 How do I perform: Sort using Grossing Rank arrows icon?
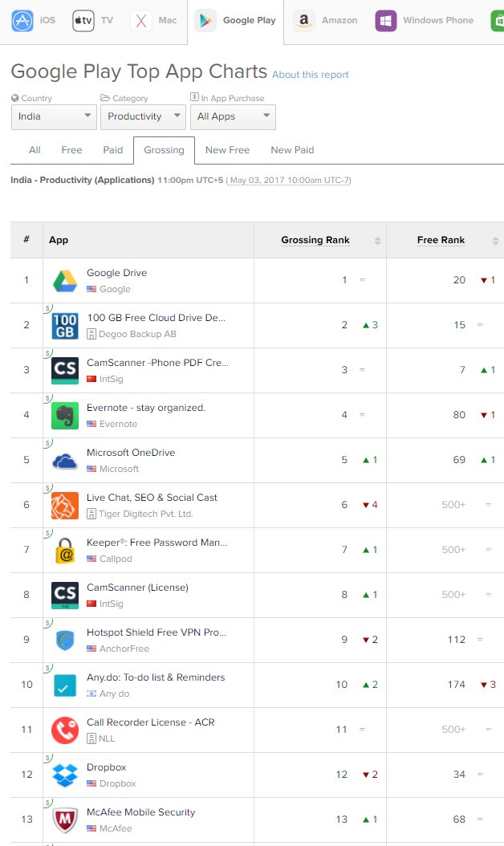(377, 241)
